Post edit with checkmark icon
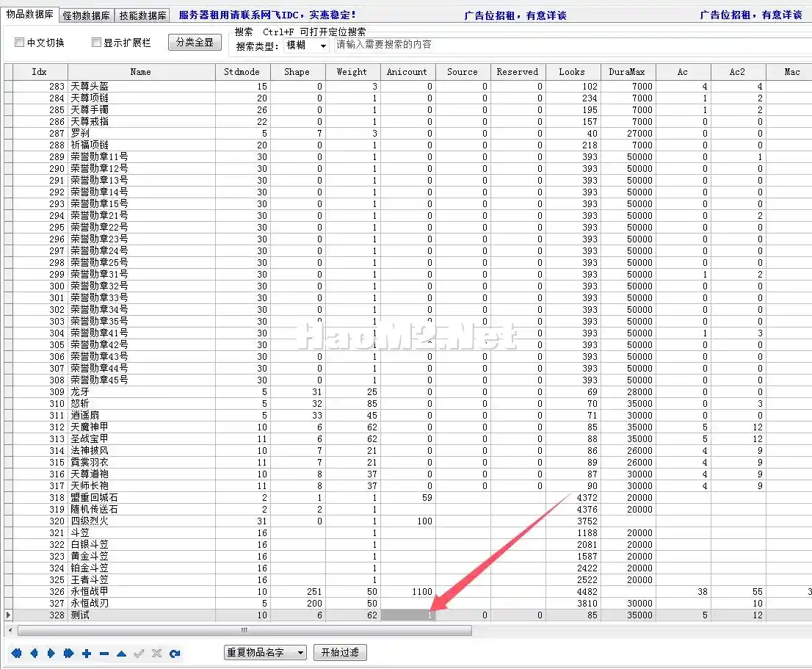This screenshot has width=812, height=669. tap(139, 654)
